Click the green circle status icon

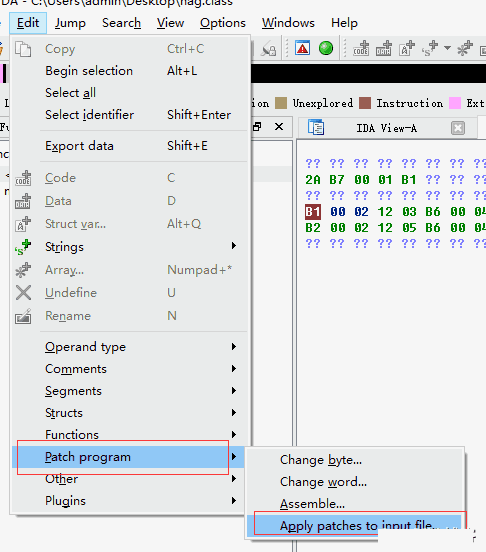pos(326,48)
